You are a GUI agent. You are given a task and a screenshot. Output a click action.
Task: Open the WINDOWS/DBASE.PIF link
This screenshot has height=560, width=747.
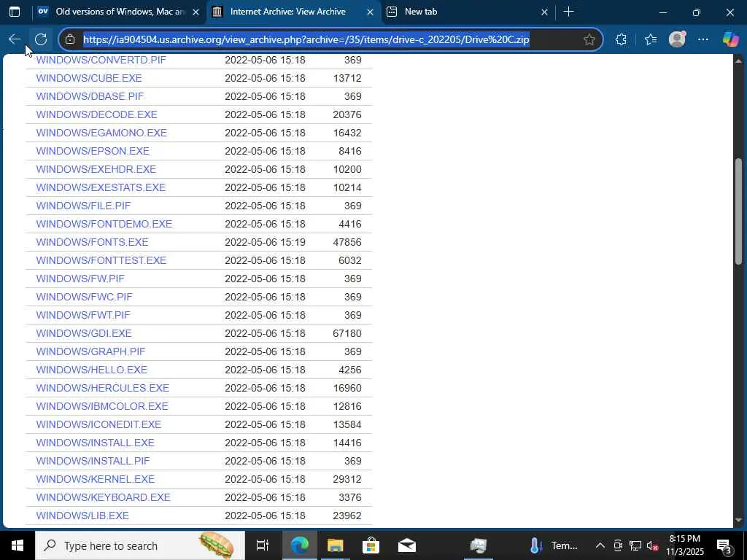[x=90, y=96]
